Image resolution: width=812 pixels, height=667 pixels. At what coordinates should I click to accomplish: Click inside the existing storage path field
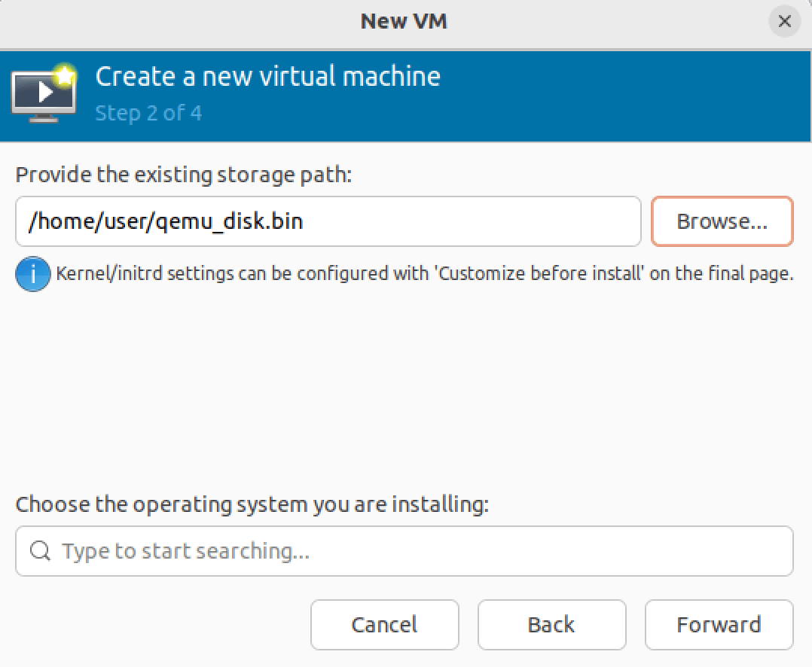328,221
